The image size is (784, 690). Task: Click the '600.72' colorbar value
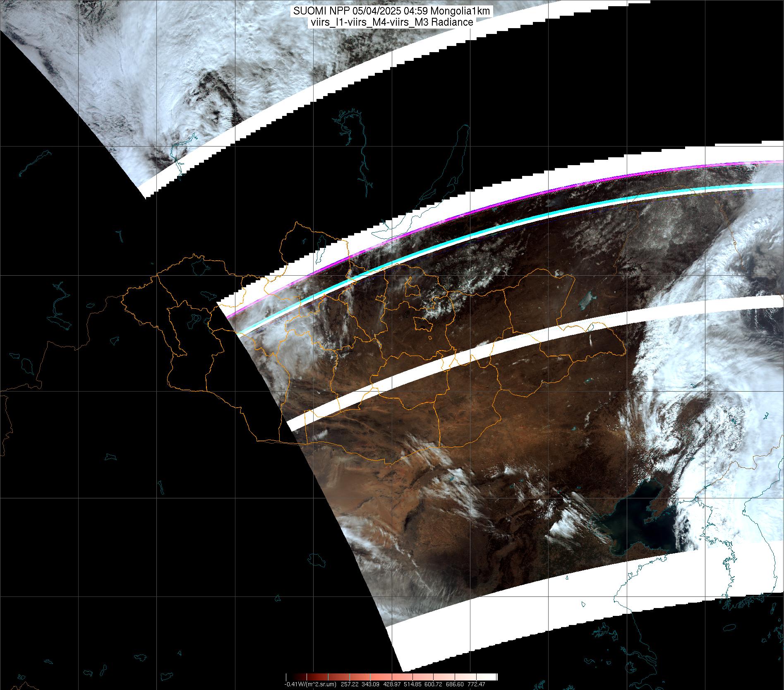433,684
